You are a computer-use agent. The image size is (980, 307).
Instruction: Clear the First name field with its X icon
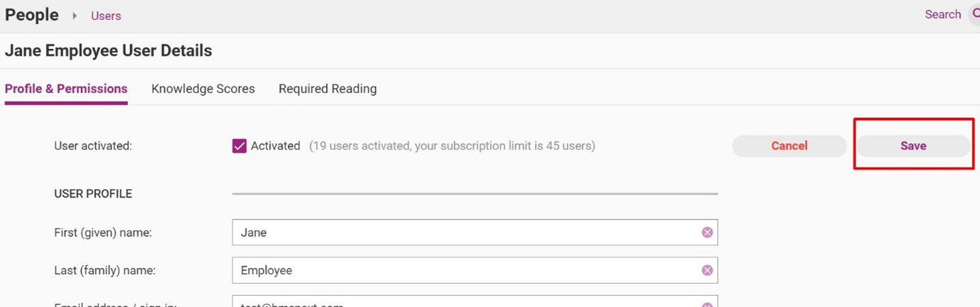(x=707, y=232)
